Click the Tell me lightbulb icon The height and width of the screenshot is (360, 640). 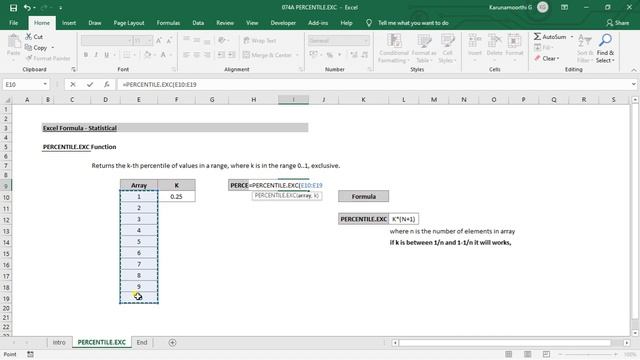click(x=369, y=23)
